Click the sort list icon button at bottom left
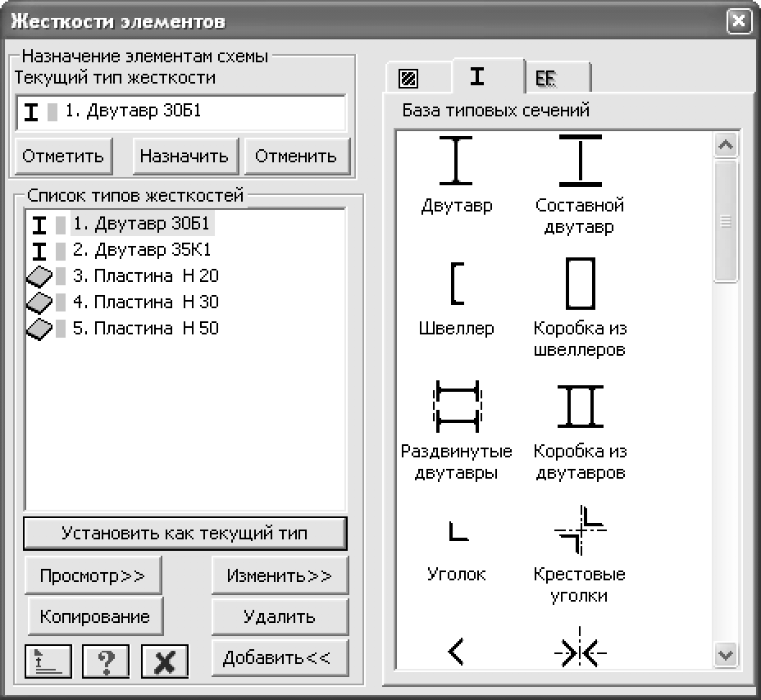 click(48, 661)
